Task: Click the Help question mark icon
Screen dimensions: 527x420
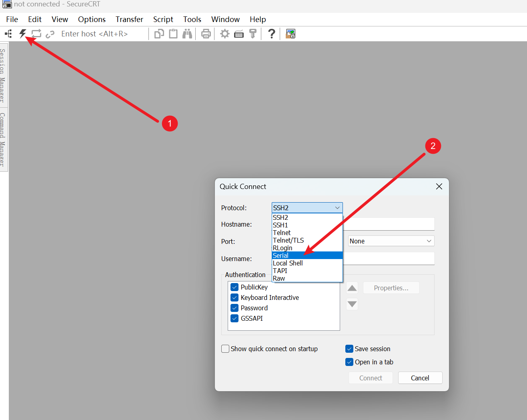Action: tap(272, 34)
